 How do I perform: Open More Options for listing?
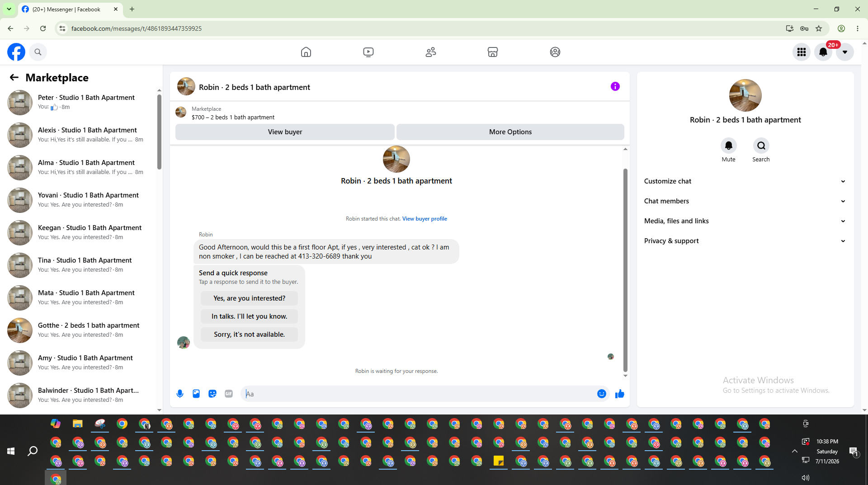pyautogui.click(x=510, y=132)
